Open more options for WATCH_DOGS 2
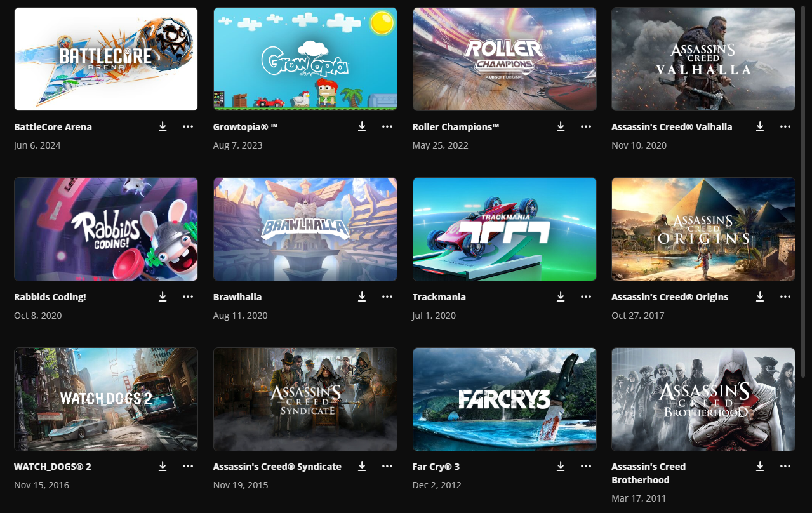Viewport: 812px width, 513px height. 188,466
